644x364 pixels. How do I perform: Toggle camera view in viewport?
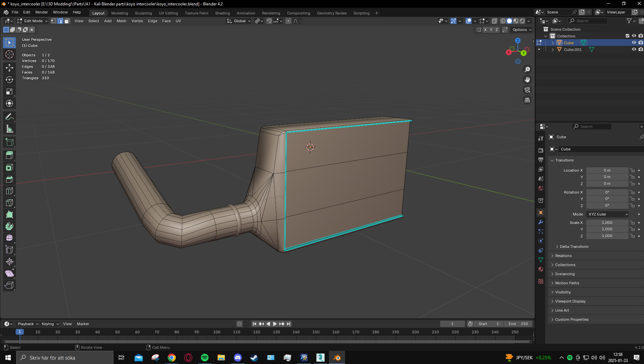pyautogui.click(x=527, y=90)
